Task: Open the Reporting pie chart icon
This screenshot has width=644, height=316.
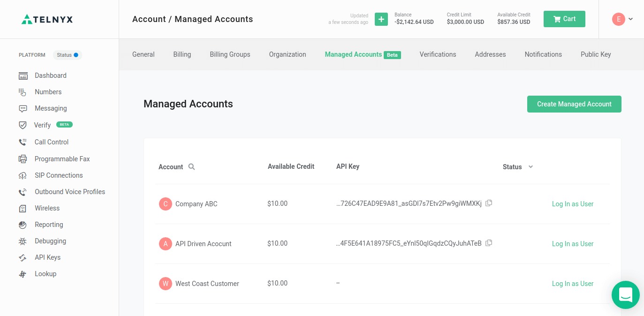Action: tap(23, 225)
